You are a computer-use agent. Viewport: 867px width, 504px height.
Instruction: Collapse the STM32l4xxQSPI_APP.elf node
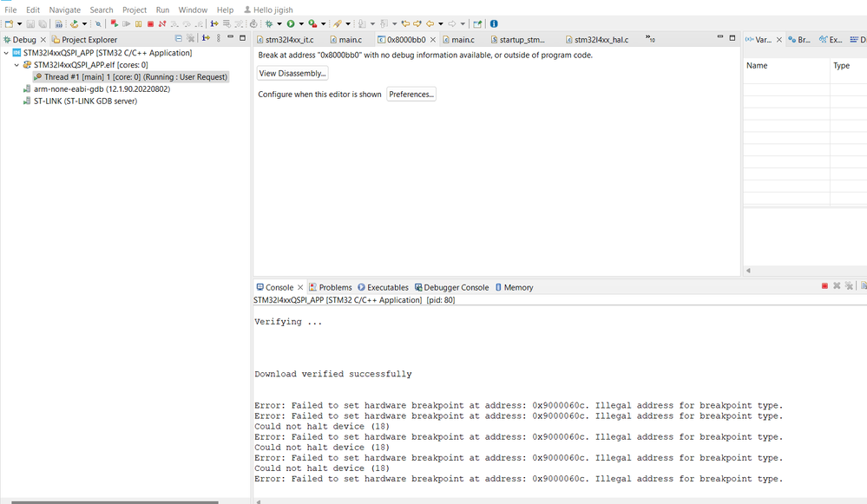click(x=16, y=65)
